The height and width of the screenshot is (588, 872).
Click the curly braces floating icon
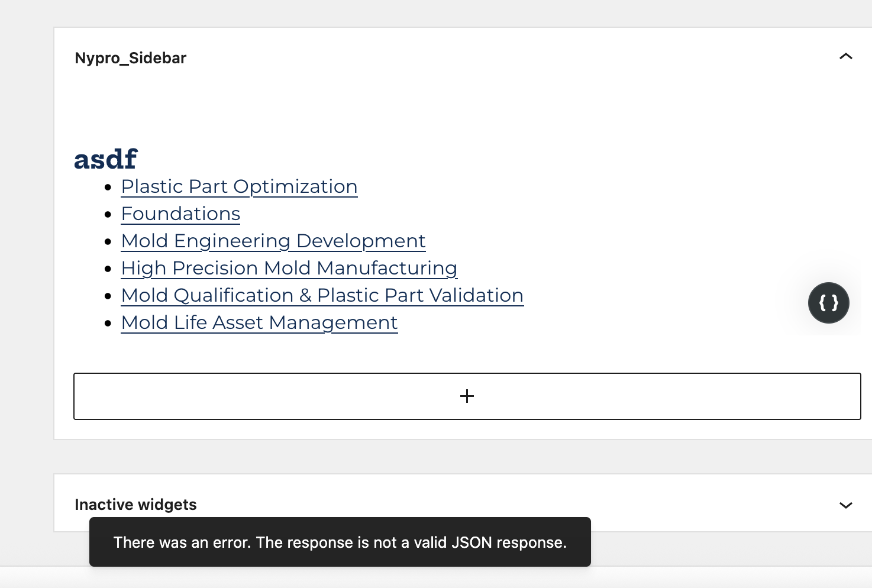[829, 303]
